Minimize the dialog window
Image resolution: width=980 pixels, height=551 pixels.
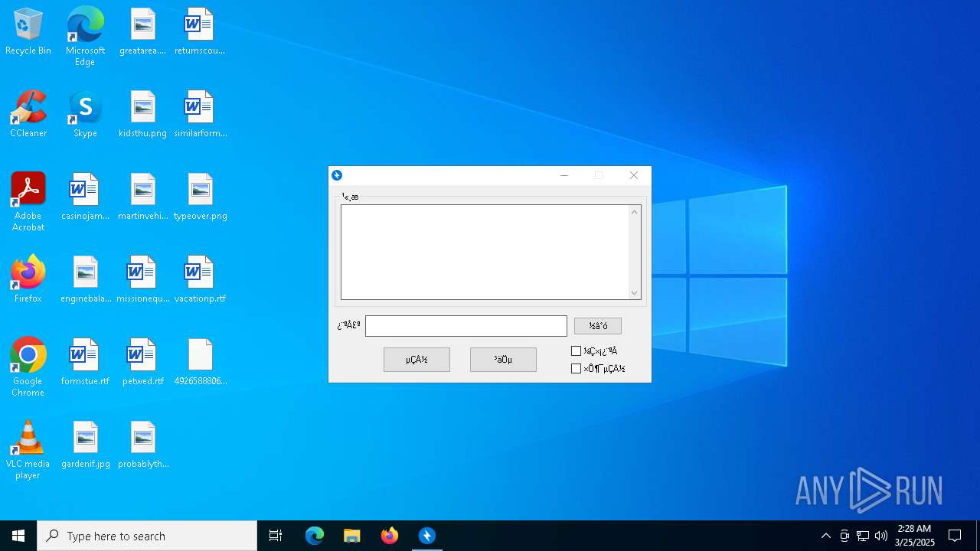point(564,175)
